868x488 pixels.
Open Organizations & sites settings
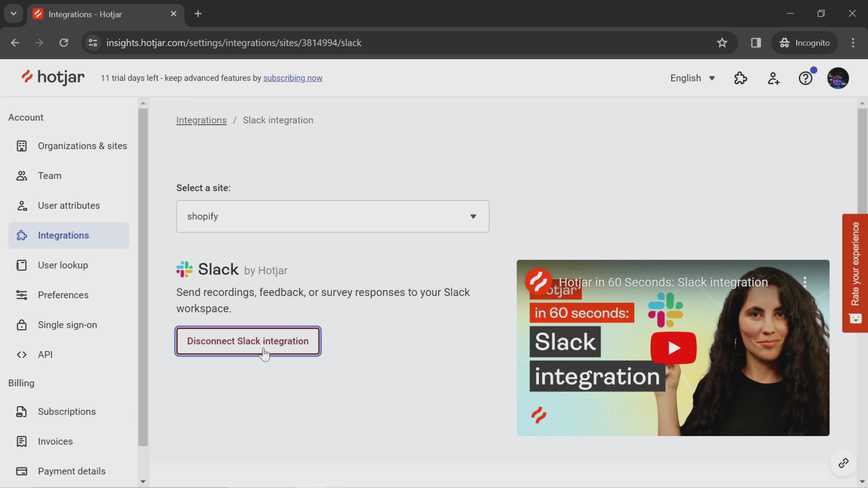(x=69, y=146)
